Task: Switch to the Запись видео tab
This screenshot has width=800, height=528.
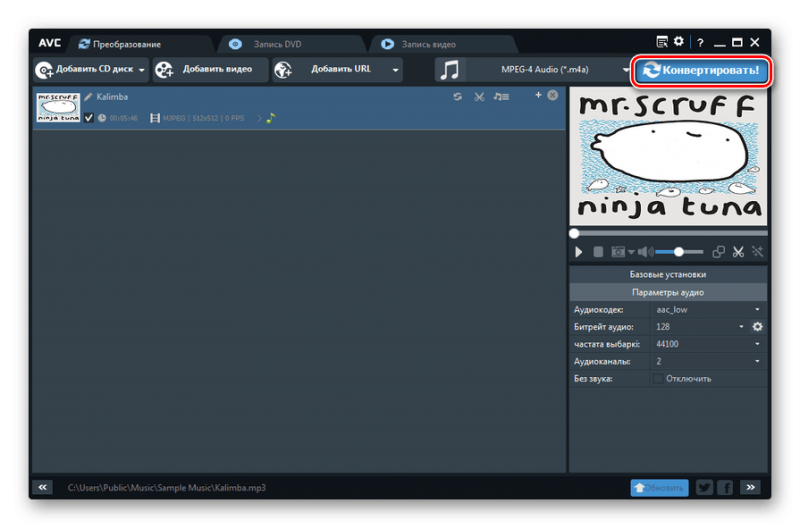Action: pos(428,44)
